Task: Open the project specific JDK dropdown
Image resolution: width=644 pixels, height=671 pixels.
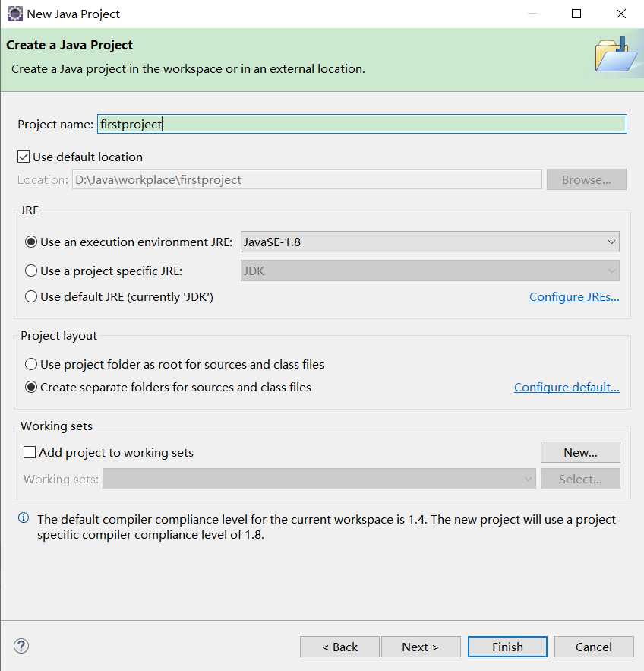Action: tap(430, 271)
